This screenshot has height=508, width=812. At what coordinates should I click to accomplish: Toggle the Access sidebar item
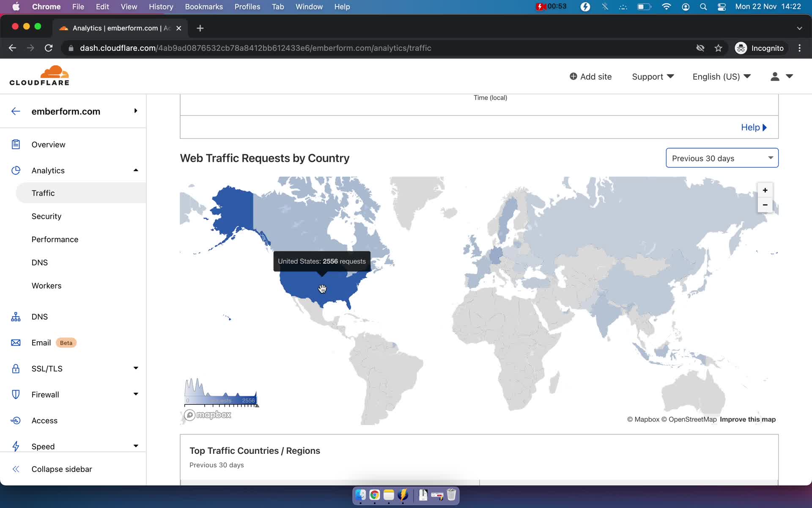pos(44,420)
